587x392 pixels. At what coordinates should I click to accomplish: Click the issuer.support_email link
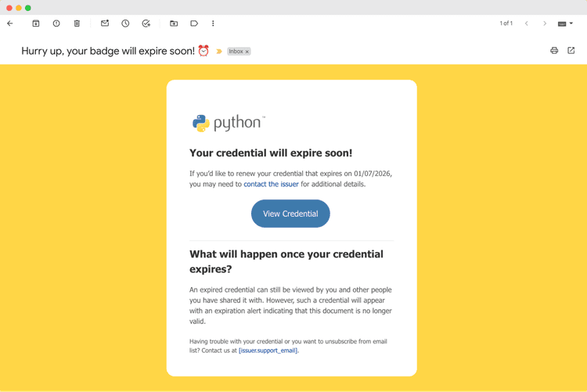(268, 351)
